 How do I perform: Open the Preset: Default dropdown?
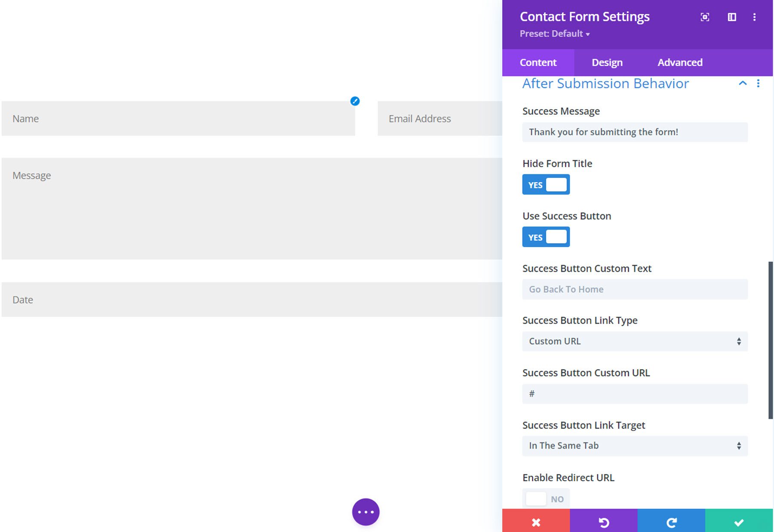[555, 34]
